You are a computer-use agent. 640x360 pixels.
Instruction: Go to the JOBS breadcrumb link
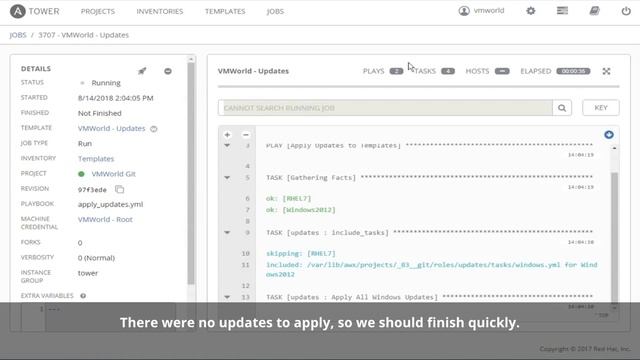tap(18, 35)
